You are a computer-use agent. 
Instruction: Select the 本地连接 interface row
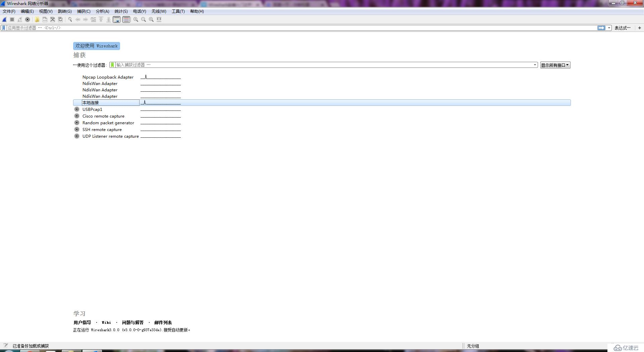tap(322, 102)
